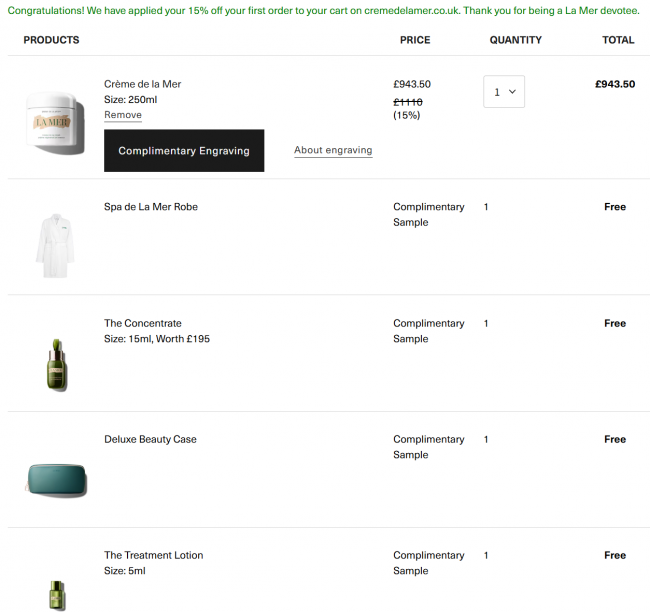Click the £943.50 discounted price
Screen dimensions: 650x612
click(412, 84)
